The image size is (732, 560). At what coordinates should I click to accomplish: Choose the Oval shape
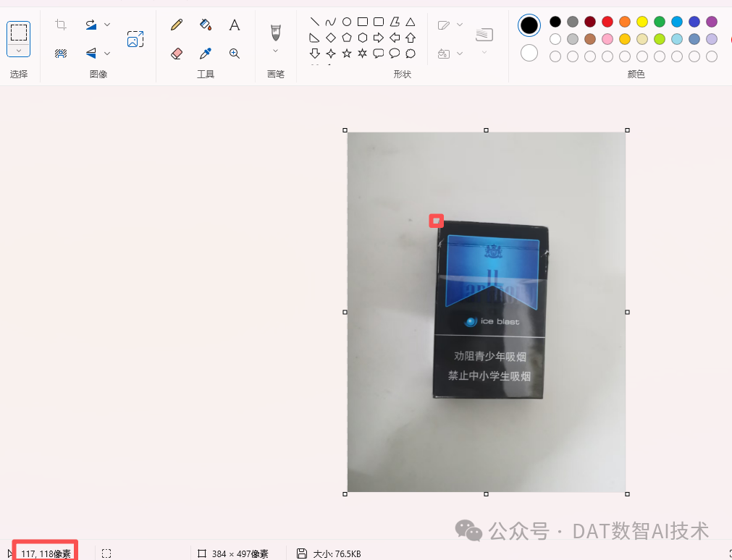click(346, 22)
